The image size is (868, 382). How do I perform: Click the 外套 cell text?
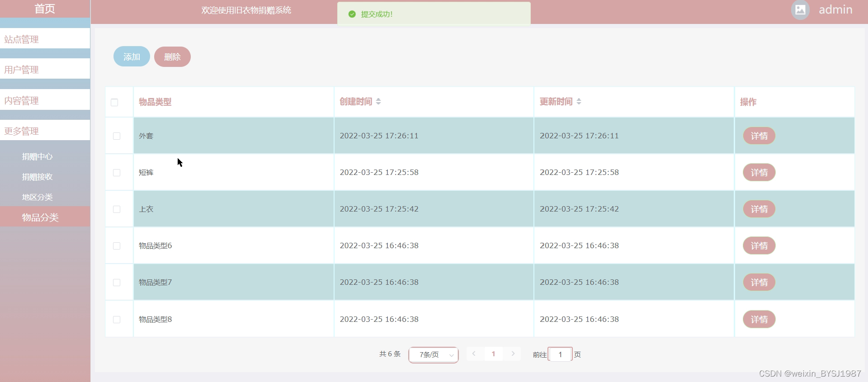[146, 136]
